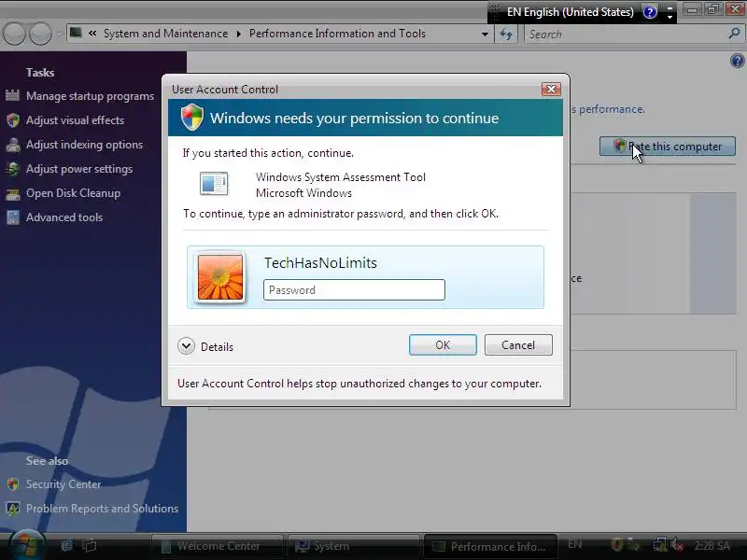Viewport: 747px width, 560px height.
Task: Click the security shield tray icon
Action: pyautogui.click(x=617, y=544)
